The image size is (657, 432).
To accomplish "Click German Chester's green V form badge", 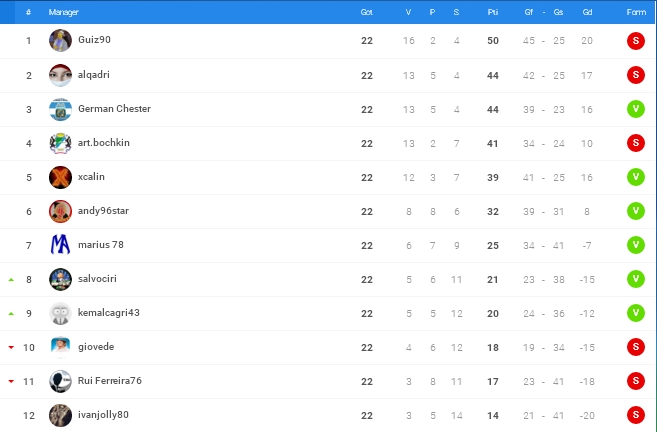I will click(634, 109).
